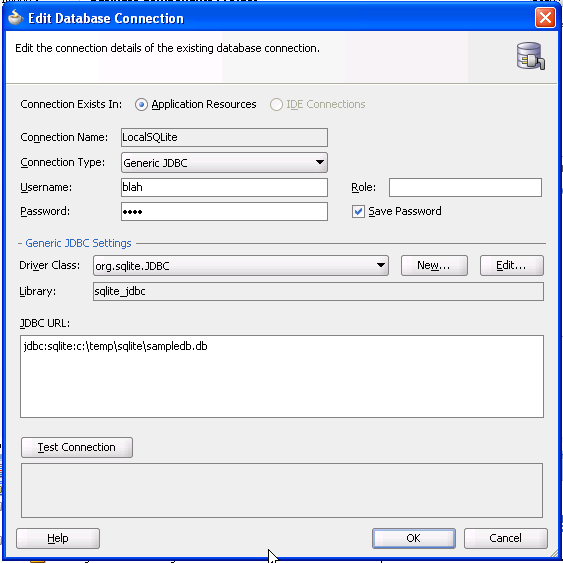Click New... driver button

pos(434,265)
